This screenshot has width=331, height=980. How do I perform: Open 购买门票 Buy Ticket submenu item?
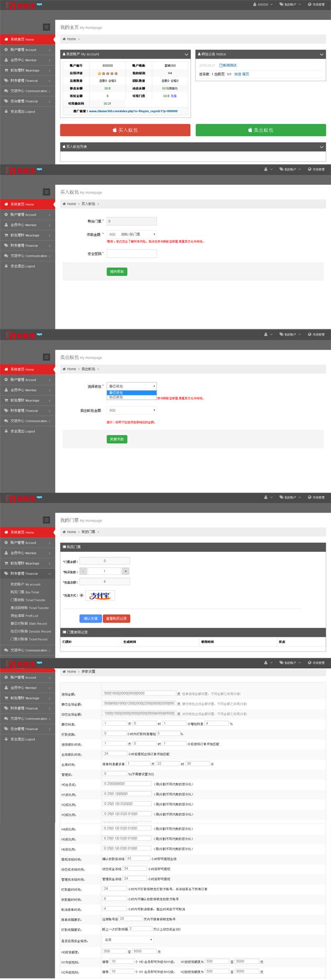pos(25,592)
